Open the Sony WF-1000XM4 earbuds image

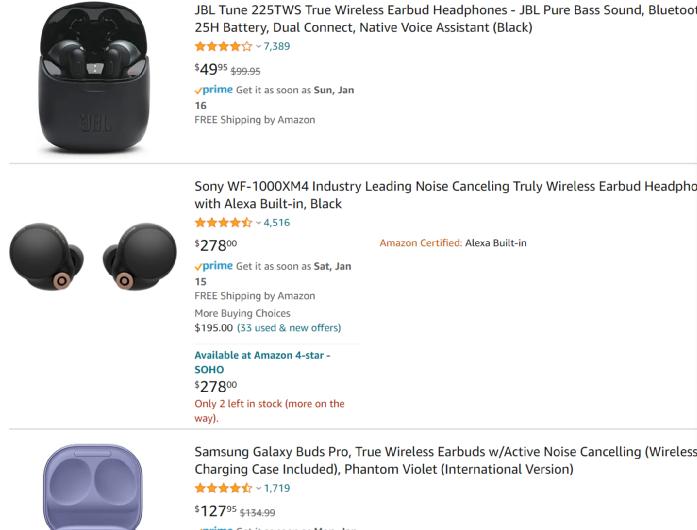pyautogui.click(x=92, y=257)
